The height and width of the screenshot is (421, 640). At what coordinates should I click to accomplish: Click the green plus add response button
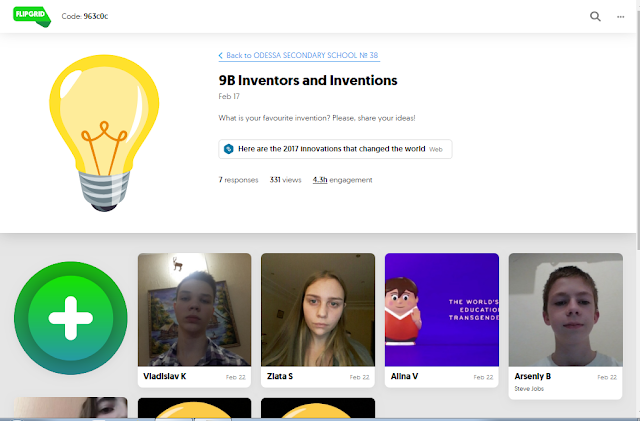[71, 318]
